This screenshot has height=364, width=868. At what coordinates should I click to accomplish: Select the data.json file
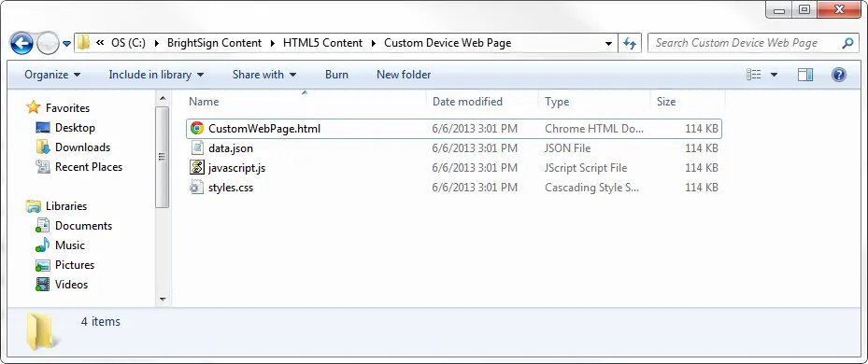230,148
